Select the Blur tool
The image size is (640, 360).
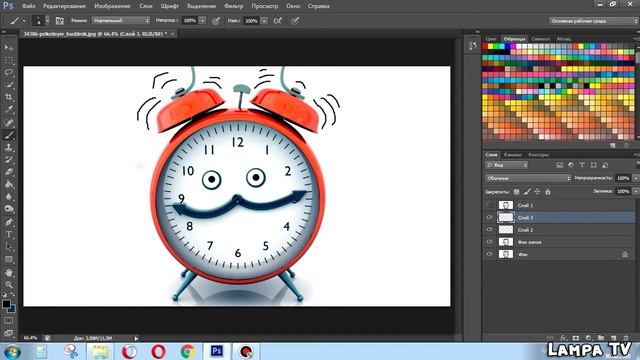[9, 196]
